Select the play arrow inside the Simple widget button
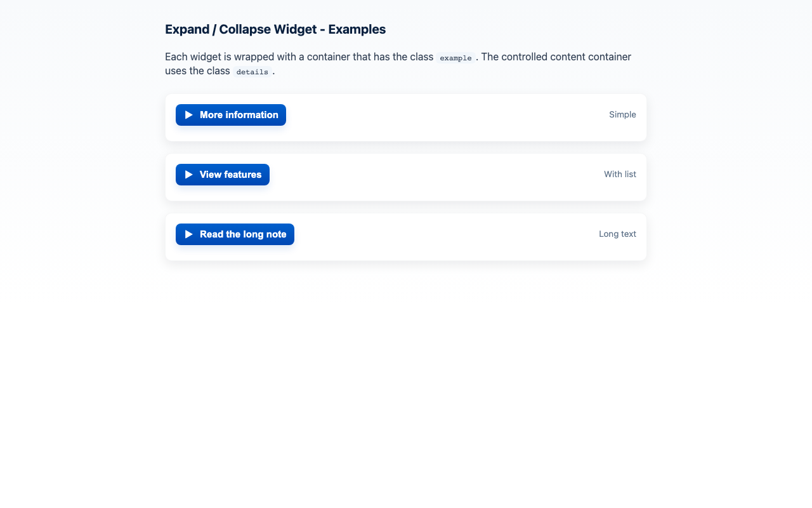The image size is (812, 508). tap(188, 115)
